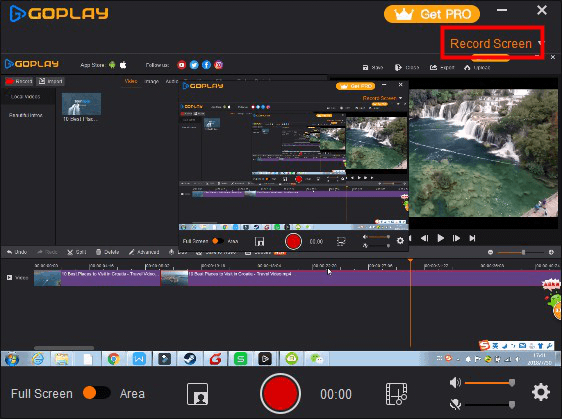562x419 pixels.
Task: Select the second purple clip on the Video track
Action: tap(361, 278)
